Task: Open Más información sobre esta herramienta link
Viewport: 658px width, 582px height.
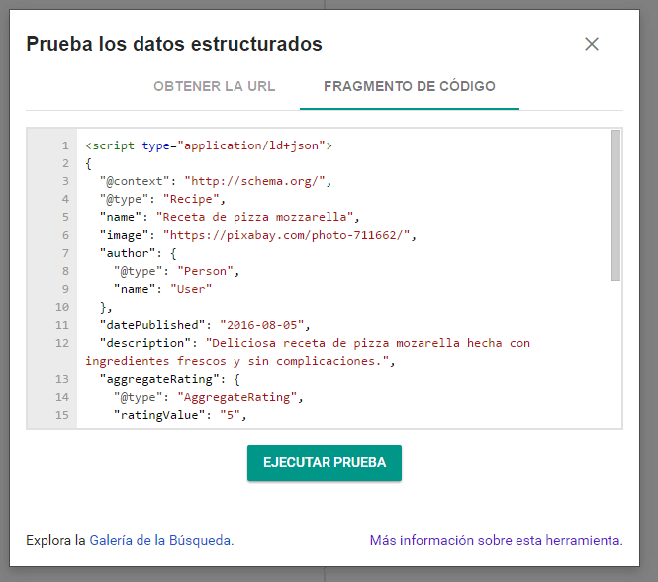Action: click(496, 540)
